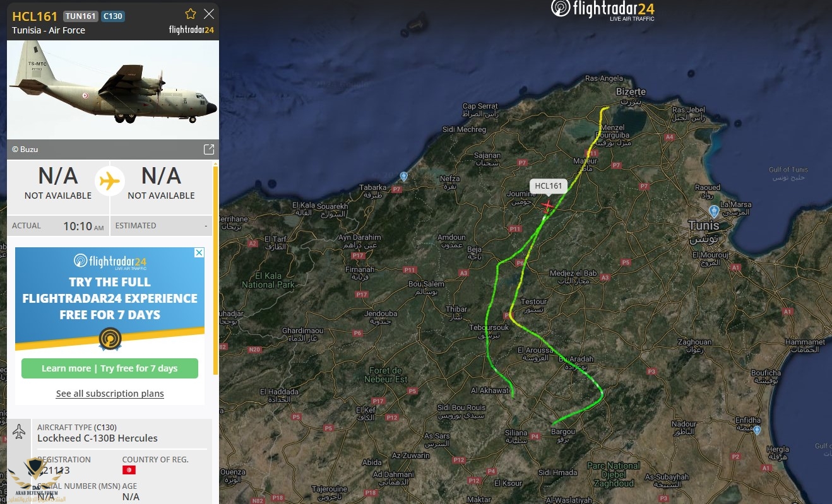
Task: Open the aircraft photo external link icon
Action: [x=209, y=149]
